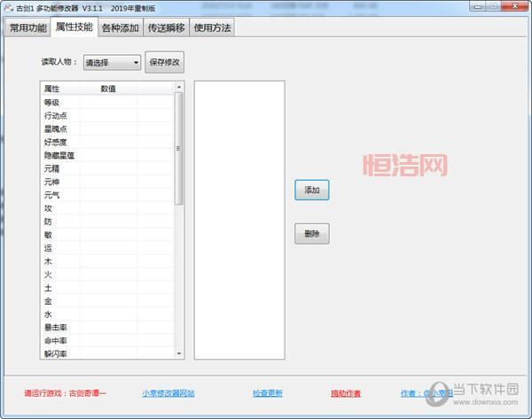Open the 各种添加 tab
The image size is (532, 419).
[120, 27]
